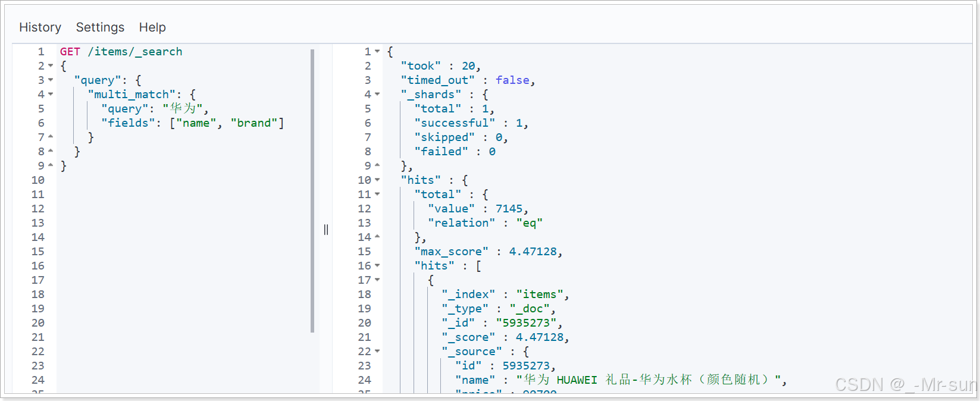The image size is (980, 401).
Task: Toggle fold marker at response line 9
Action: [377, 166]
